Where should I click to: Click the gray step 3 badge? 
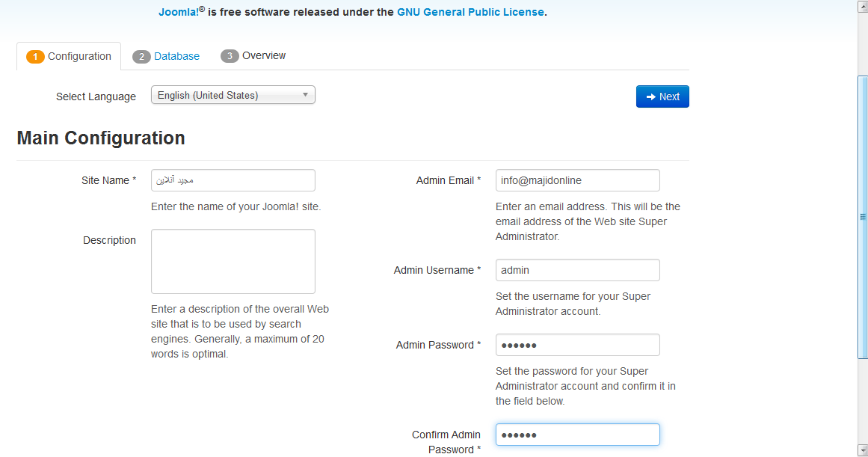point(230,56)
